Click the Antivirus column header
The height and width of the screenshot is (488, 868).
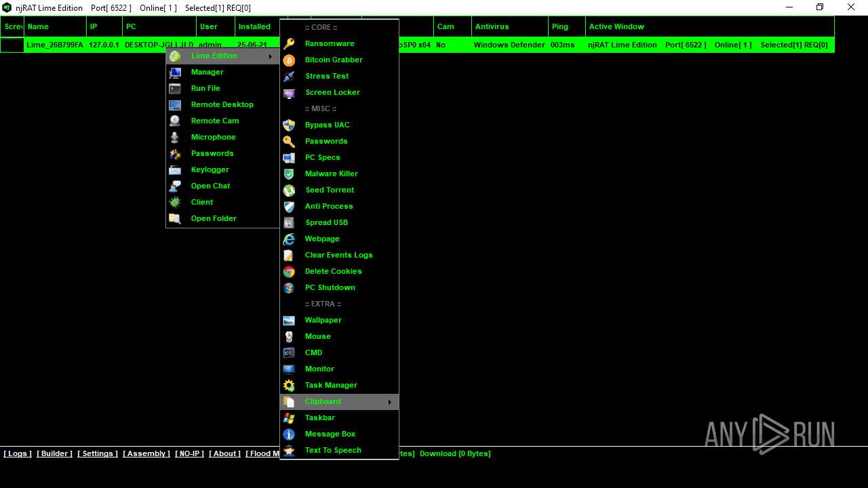pyautogui.click(x=510, y=26)
